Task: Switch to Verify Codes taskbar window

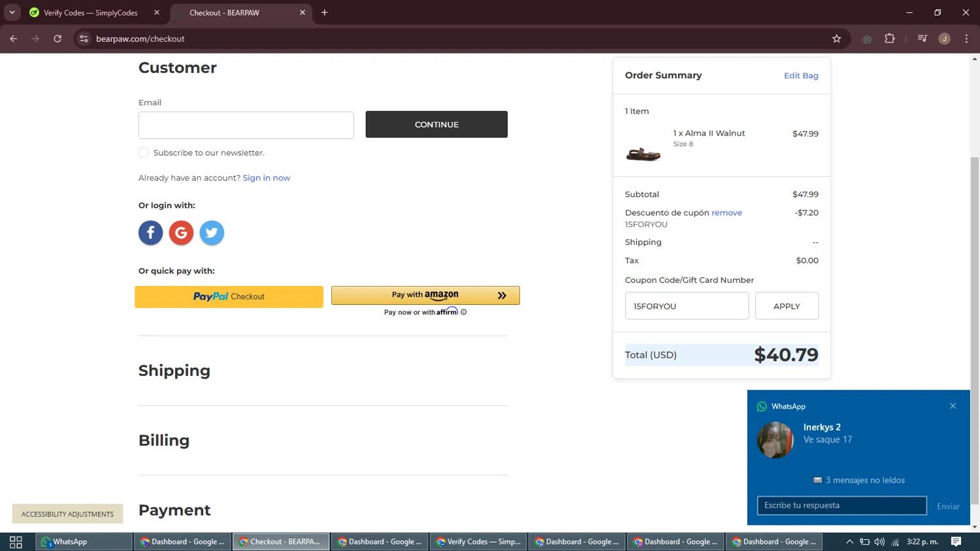Action: tap(478, 542)
